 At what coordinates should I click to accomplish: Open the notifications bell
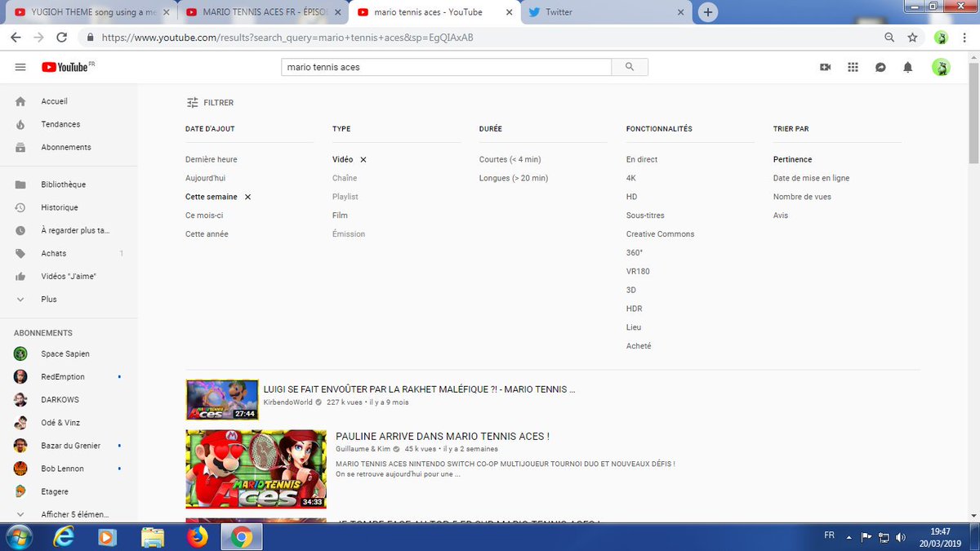(907, 67)
